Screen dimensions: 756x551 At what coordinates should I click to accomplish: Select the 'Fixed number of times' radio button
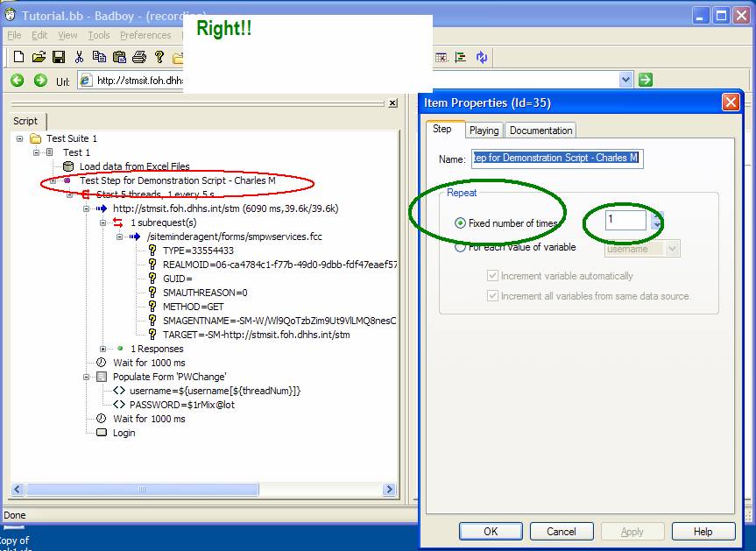460,223
